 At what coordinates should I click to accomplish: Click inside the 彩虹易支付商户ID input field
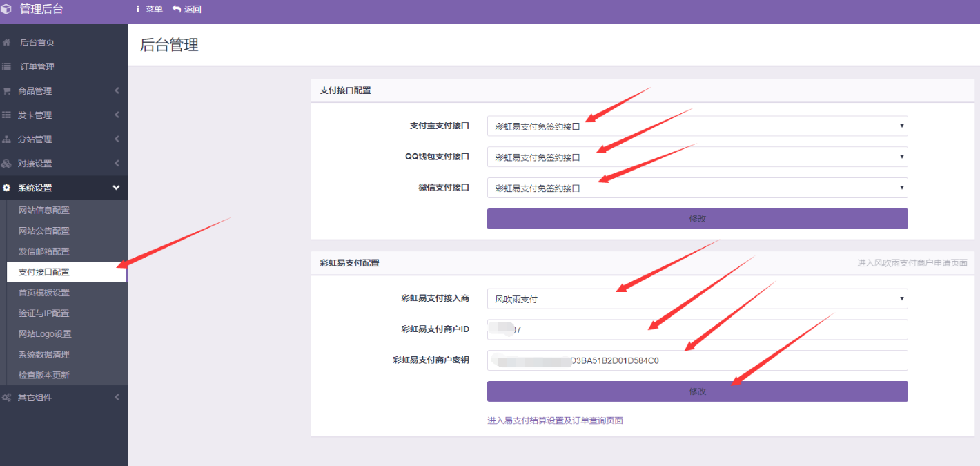pyautogui.click(x=697, y=329)
